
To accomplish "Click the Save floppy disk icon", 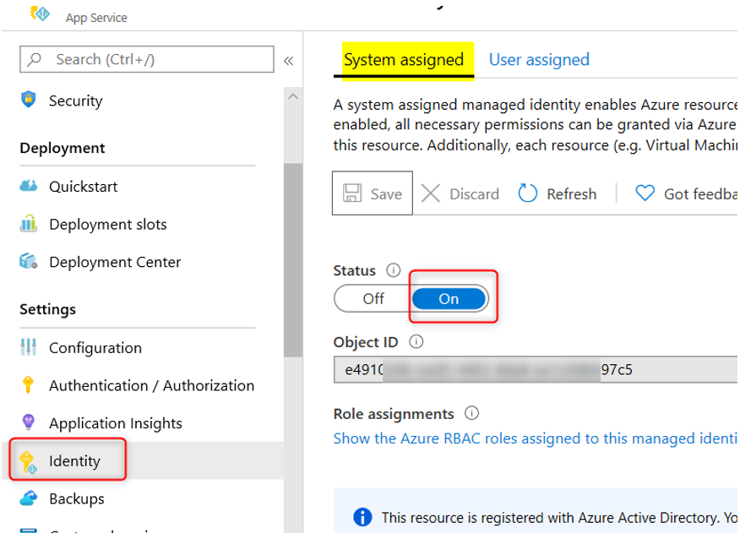I will coord(352,193).
